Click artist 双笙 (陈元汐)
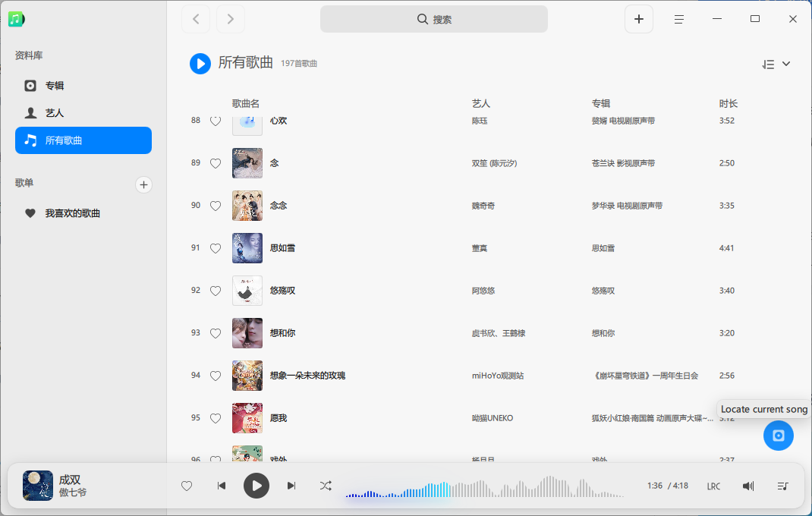This screenshot has width=812, height=516. pos(494,163)
